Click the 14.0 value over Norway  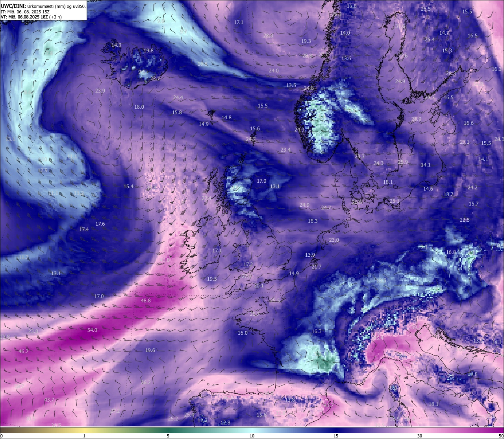[345, 33]
